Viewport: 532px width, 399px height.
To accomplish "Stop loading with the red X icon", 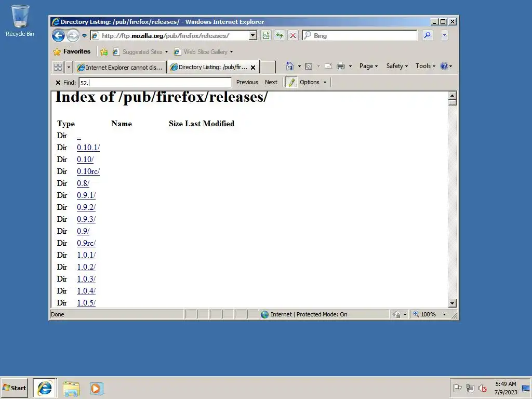I will coord(293,35).
